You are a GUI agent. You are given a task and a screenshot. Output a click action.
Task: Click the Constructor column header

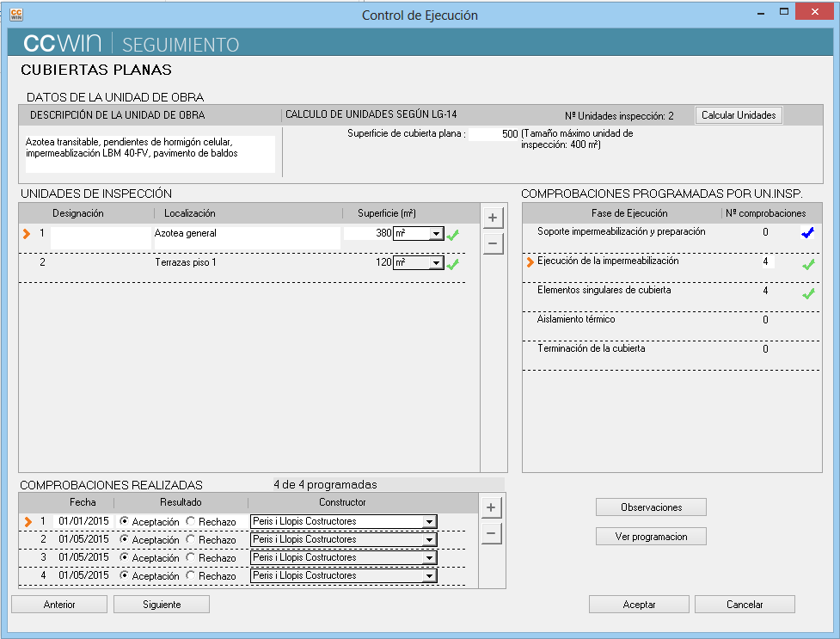(342, 502)
